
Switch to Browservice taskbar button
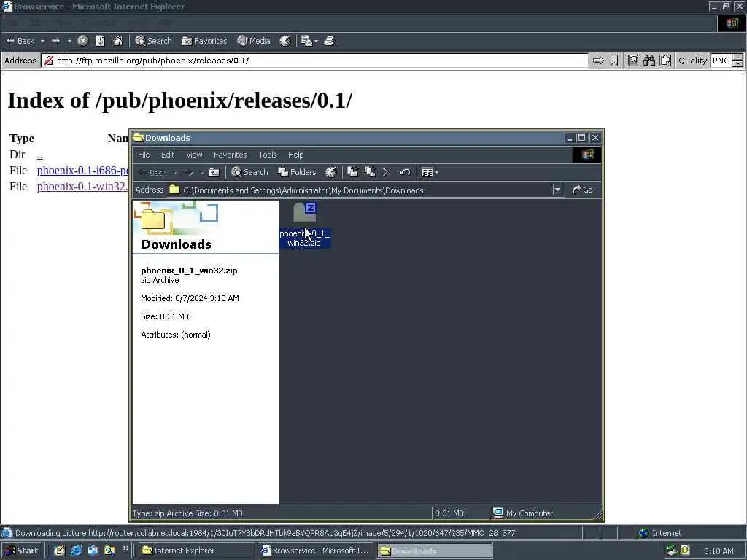(x=315, y=551)
